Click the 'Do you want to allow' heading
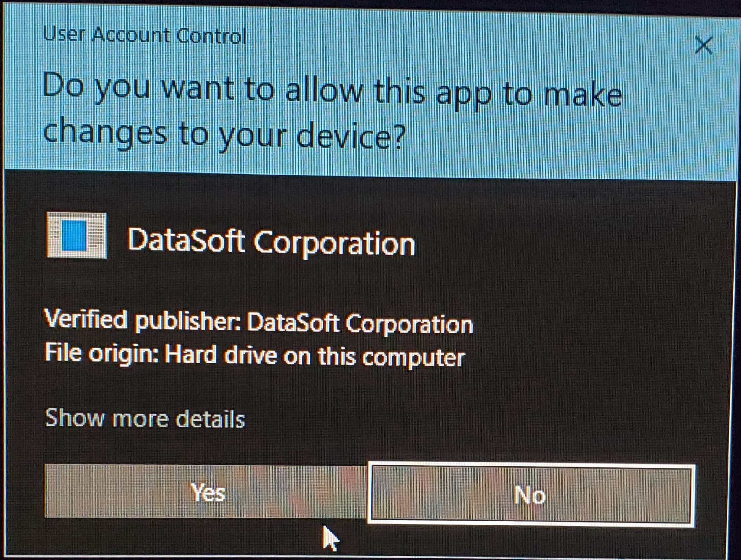Screen dimensions: 741x560 [x=333, y=111]
